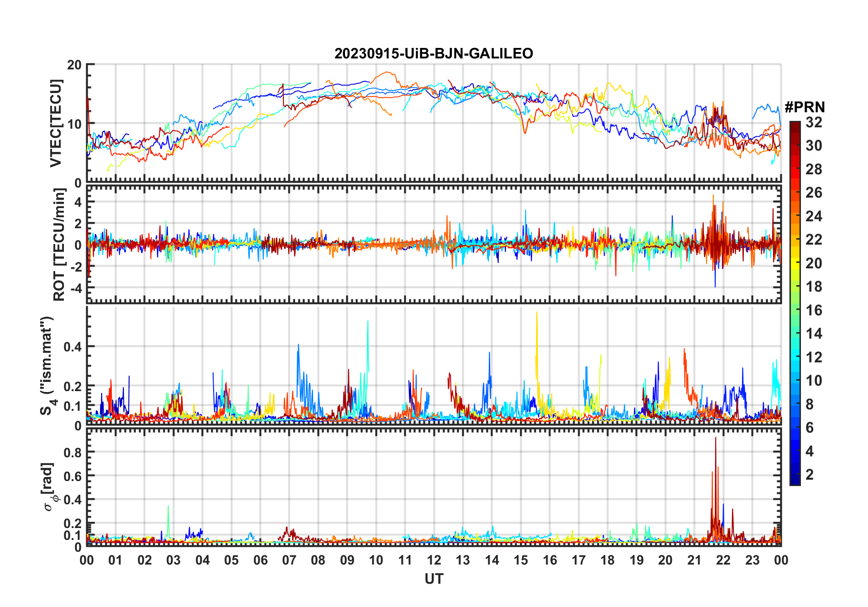Click colorbar tick label 26
This screenshot has width=868, height=607.
(814, 193)
